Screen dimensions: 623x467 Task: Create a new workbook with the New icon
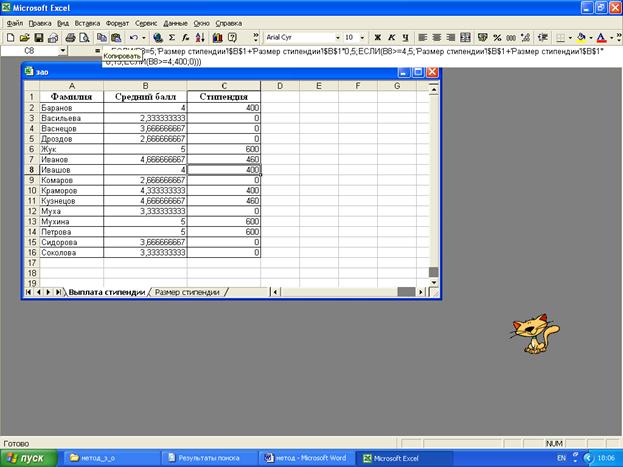pyautogui.click(x=11, y=38)
